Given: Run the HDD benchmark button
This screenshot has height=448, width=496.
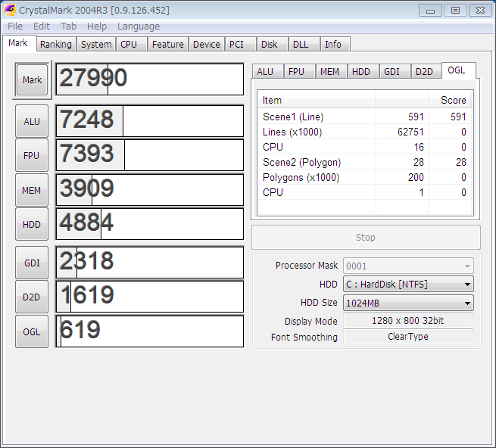Looking at the screenshot, I should (x=32, y=224).
